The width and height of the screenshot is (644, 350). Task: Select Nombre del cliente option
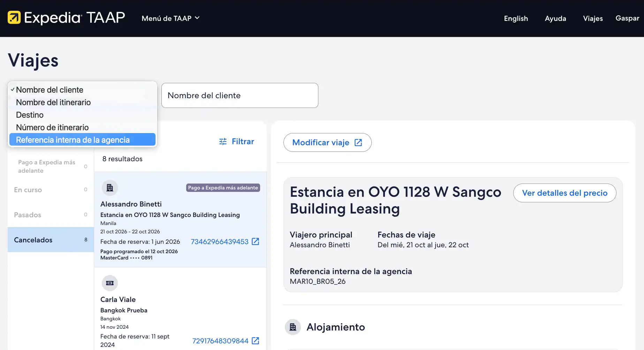82,90
